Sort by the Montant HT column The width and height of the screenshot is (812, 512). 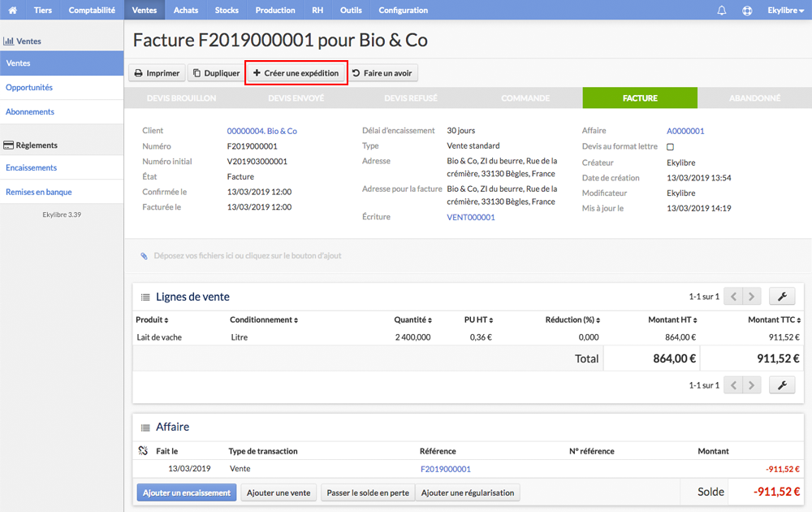(x=672, y=319)
